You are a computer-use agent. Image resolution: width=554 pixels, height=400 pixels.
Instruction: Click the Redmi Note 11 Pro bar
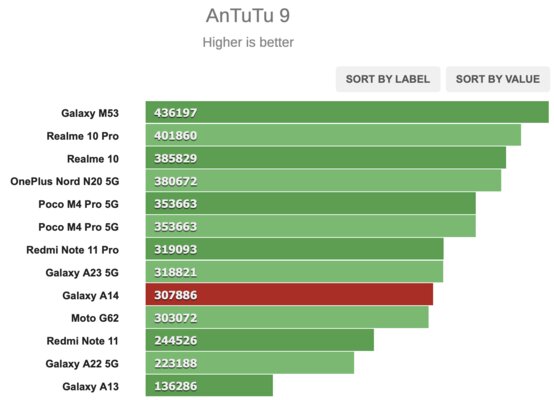click(x=294, y=249)
